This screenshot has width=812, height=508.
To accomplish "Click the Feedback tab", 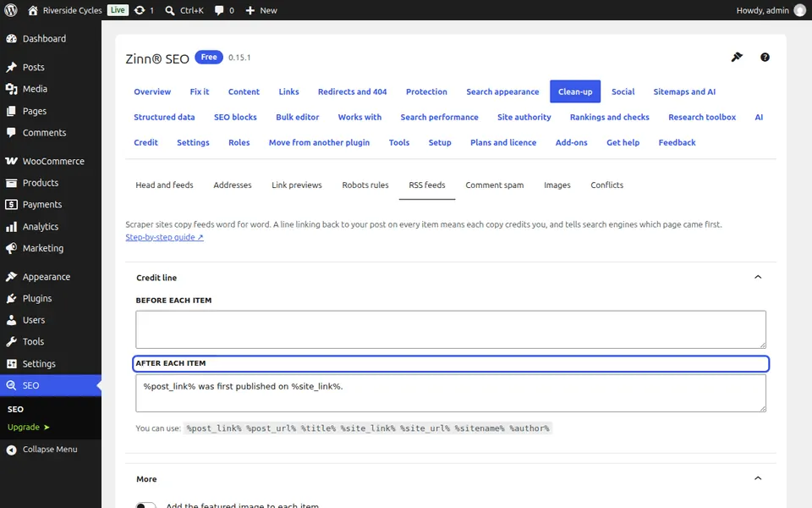I will coord(677,142).
